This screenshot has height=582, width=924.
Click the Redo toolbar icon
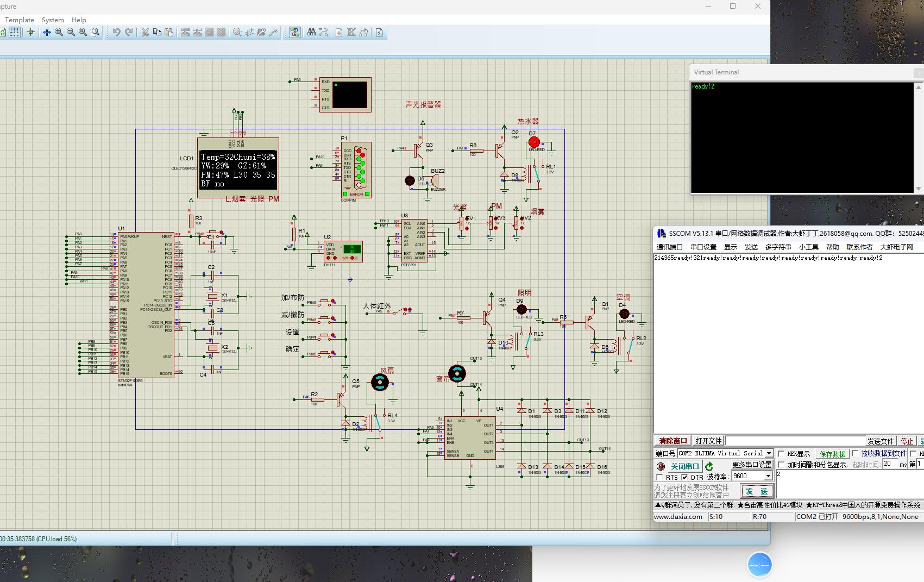tap(128, 32)
